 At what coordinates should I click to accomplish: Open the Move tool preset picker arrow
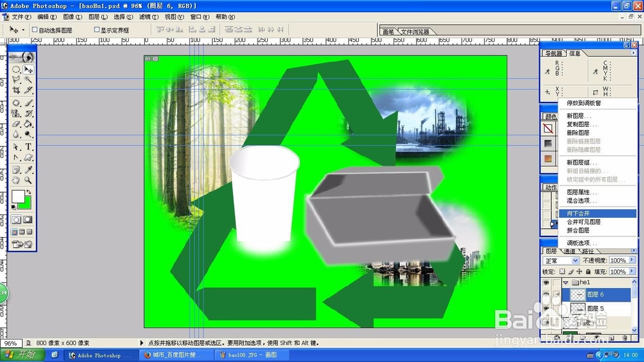pos(23,30)
